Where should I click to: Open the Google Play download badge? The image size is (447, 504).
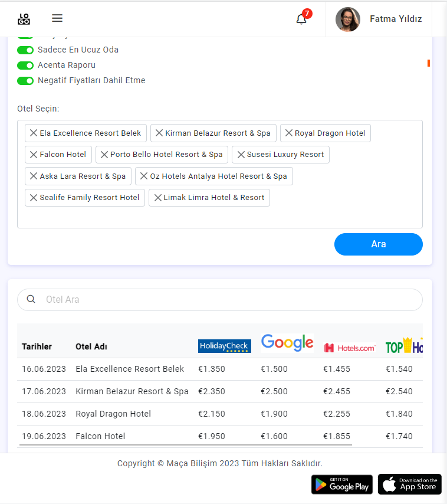342,485
